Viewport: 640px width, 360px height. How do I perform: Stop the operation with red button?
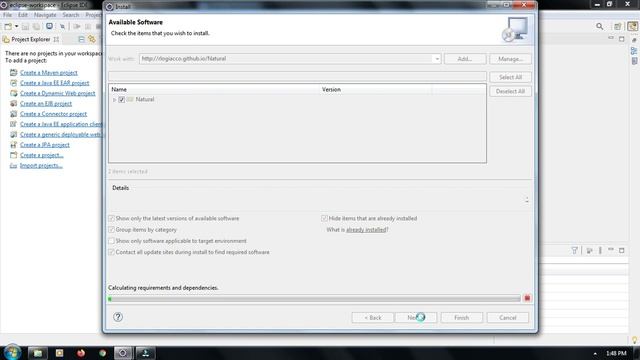pos(527,298)
